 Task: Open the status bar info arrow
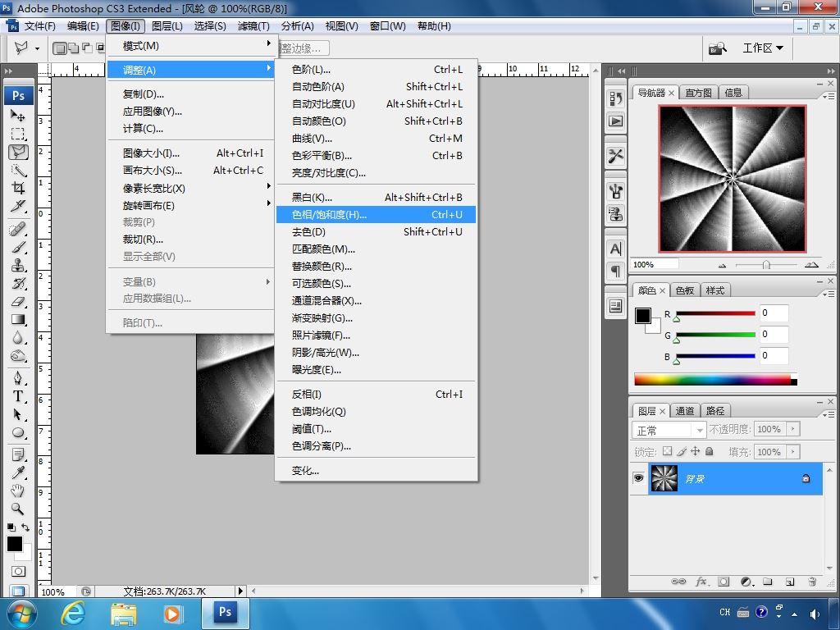tap(240, 591)
